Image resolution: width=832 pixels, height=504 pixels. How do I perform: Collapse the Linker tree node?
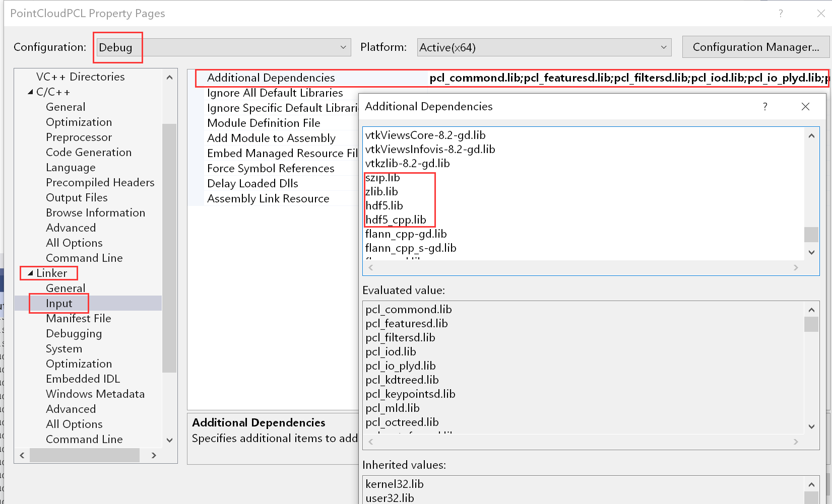point(31,273)
